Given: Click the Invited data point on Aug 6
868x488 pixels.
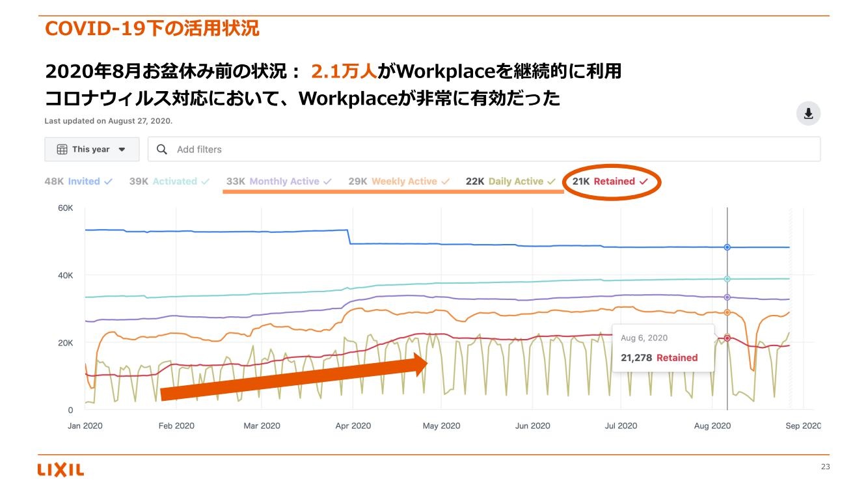Looking at the screenshot, I should (727, 247).
